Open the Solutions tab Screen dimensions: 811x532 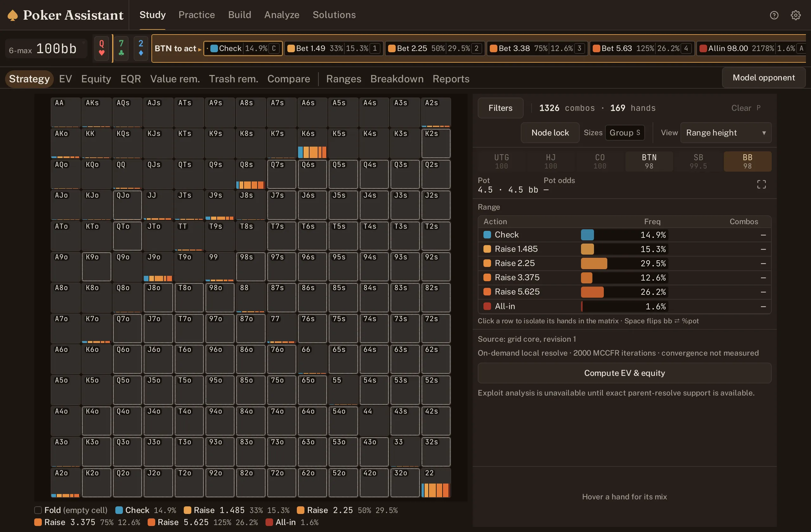334,15
